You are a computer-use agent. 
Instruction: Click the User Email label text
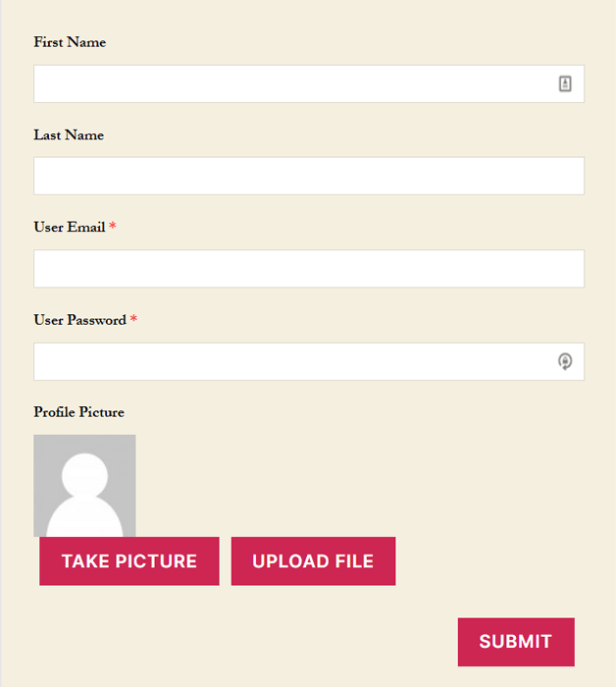(x=70, y=227)
